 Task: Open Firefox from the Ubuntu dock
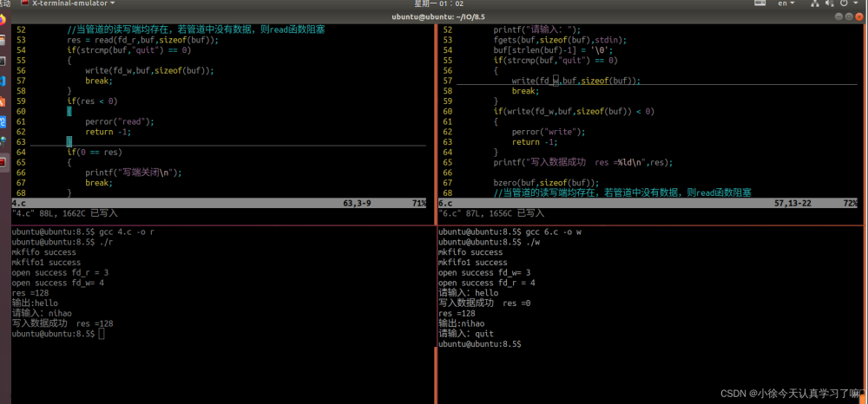pos(3,21)
